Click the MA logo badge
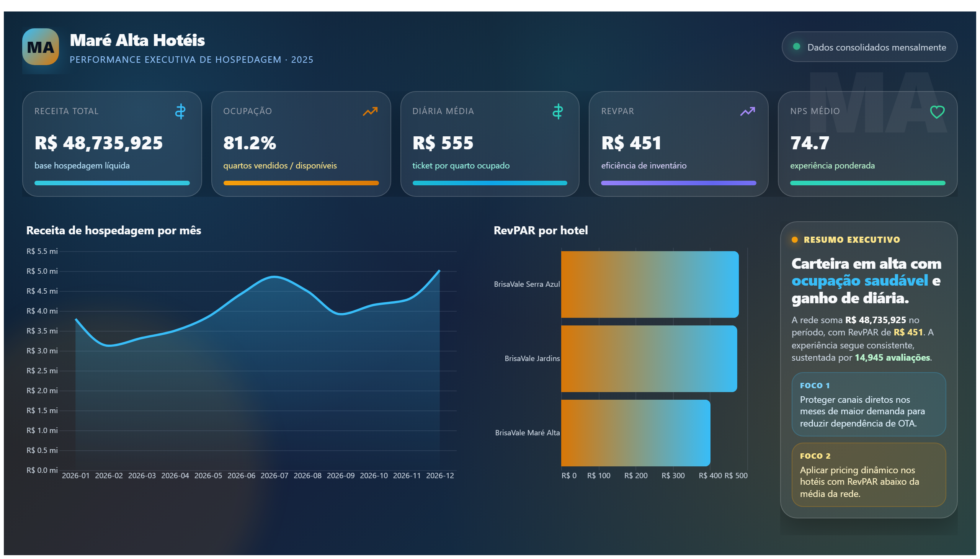The width and height of the screenshot is (980, 559). pos(40,47)
